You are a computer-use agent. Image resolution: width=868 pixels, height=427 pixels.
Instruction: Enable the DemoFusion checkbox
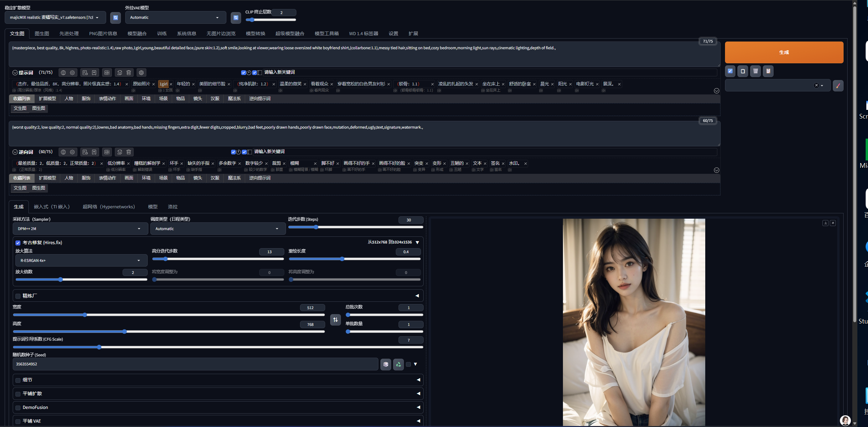click(18, 408)
